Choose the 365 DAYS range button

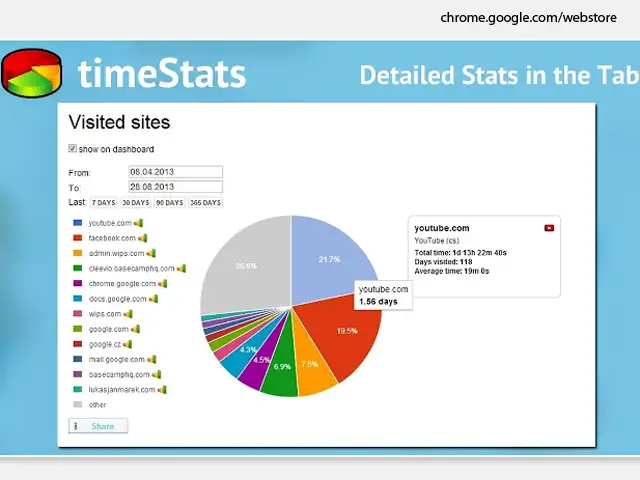(x=206, y=203)
